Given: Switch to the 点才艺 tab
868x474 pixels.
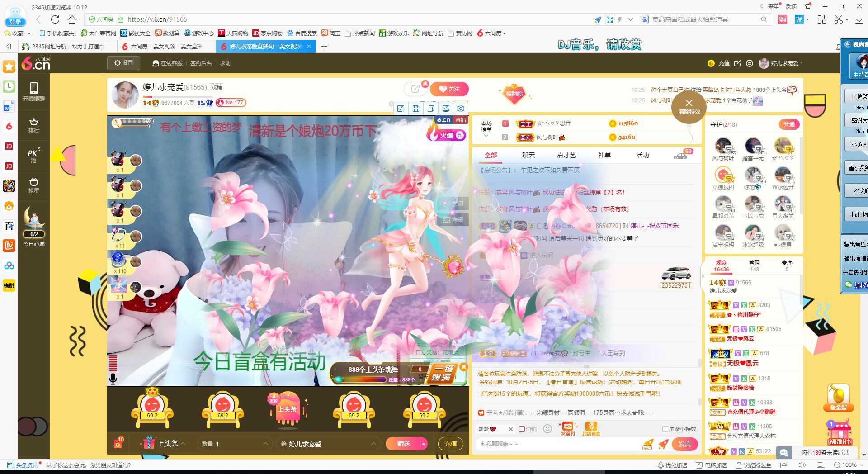Looking at the screenshot, I should tap(566, 155).
